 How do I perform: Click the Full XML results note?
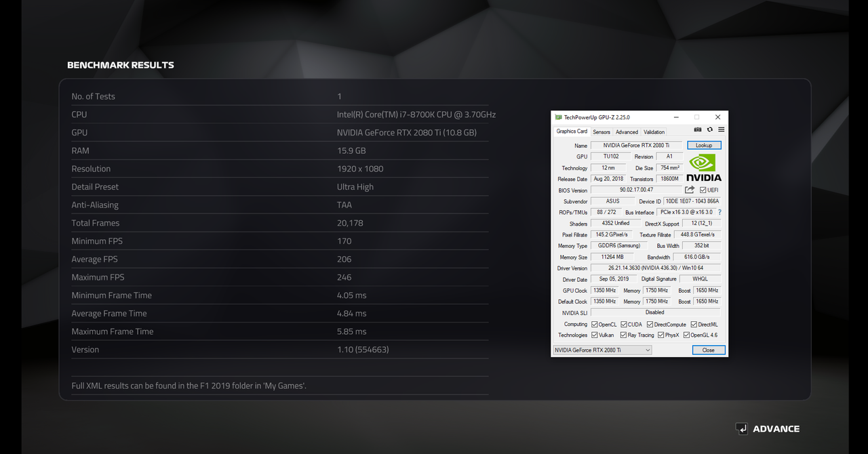[x=189, y=386]
